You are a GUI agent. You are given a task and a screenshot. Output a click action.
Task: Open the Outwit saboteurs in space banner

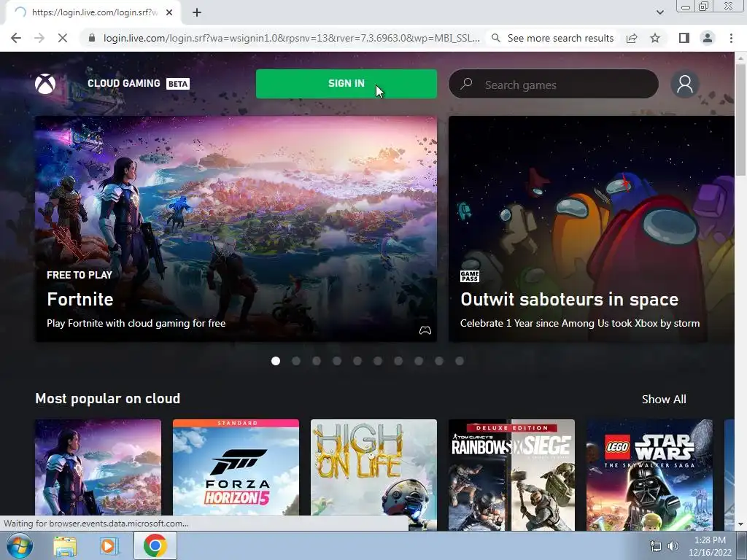[x=591, y=229]
